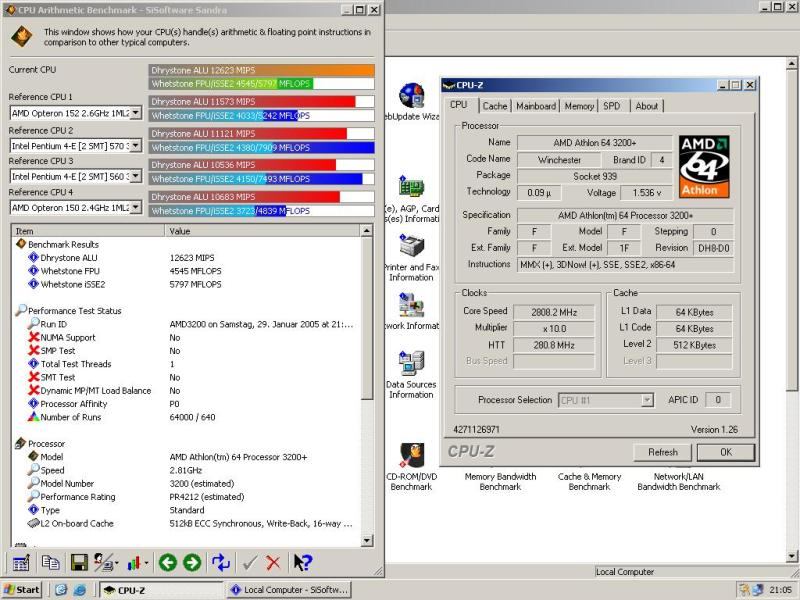The height and width of the screenshot is (600, 800).
Task: Open the dropdown arrow beside bar chart icon
Action: tap(146, 563)
